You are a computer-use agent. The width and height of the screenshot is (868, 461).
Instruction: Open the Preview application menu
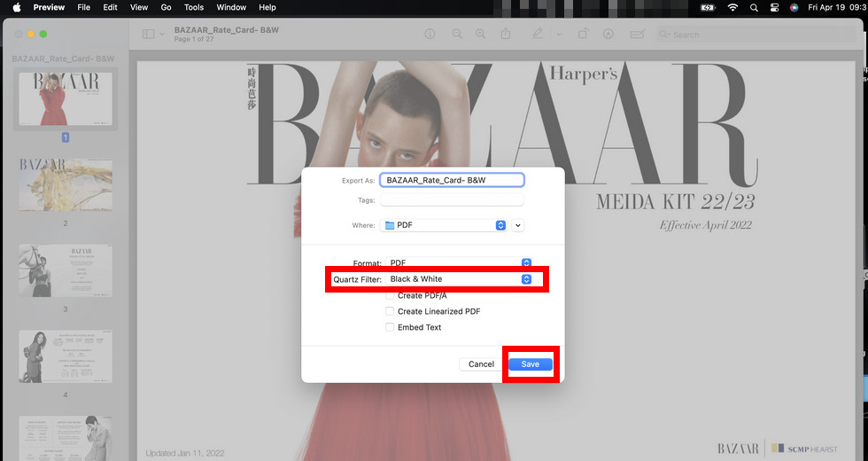pyautogui.click(x=49, y=7)
